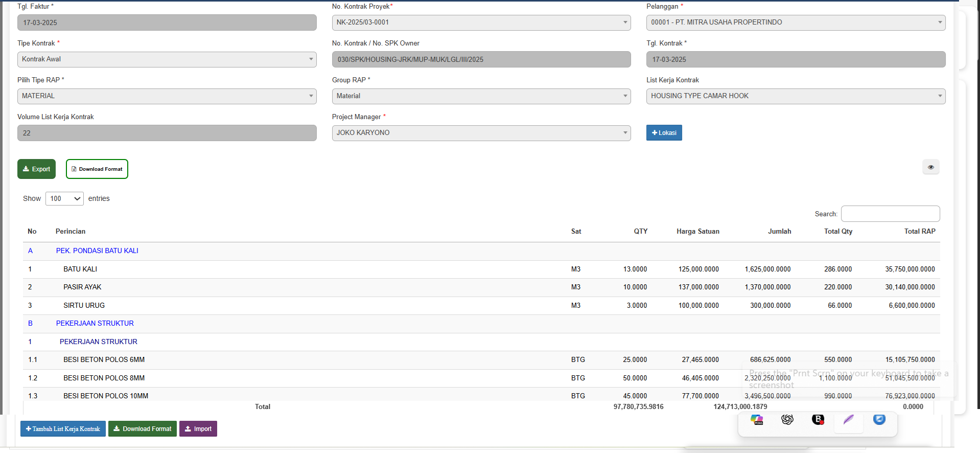
Task: Click the Tgl. Faktur date field
Action: point(167,22)
